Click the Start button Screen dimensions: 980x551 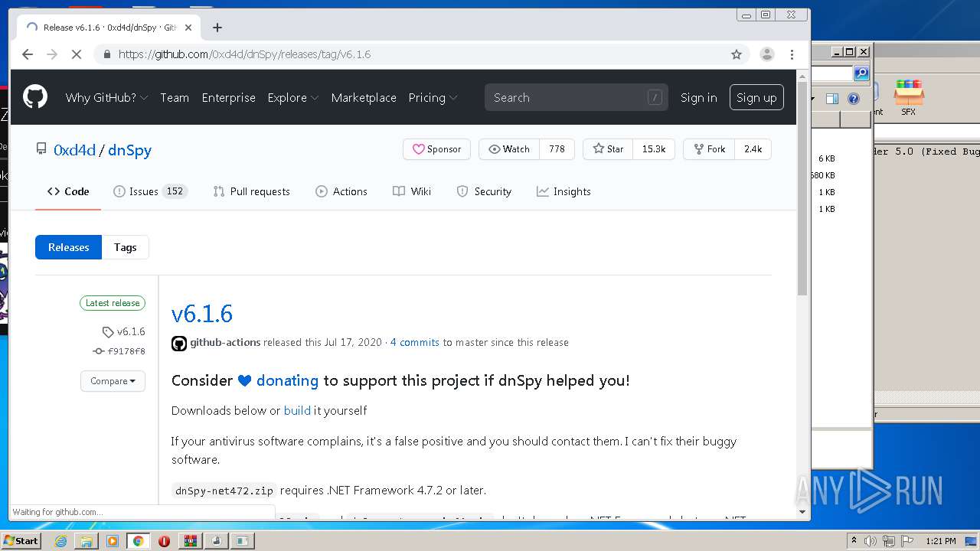coord(21,541)
